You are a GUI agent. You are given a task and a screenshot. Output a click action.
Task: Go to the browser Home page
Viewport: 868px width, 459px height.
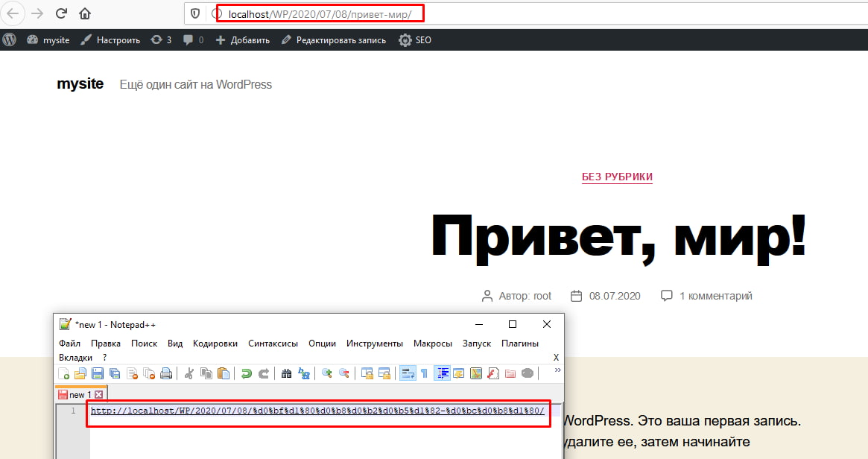(x=85, y=13)
